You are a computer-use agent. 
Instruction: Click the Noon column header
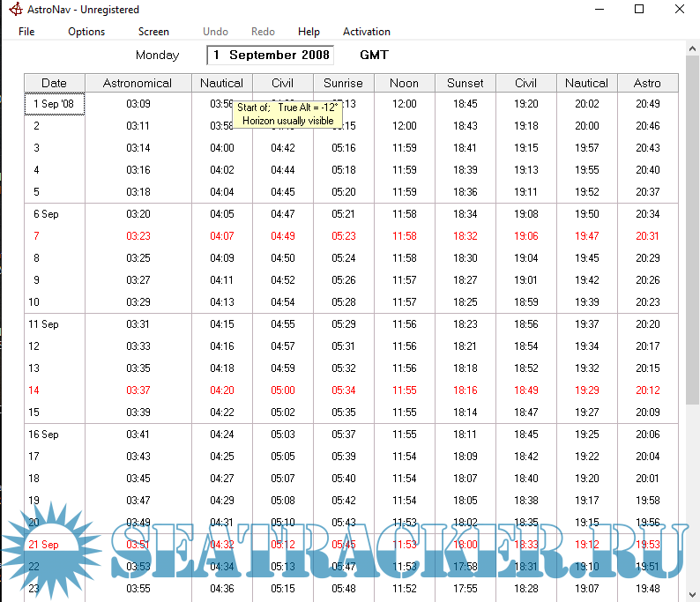[x=404, y=83]
